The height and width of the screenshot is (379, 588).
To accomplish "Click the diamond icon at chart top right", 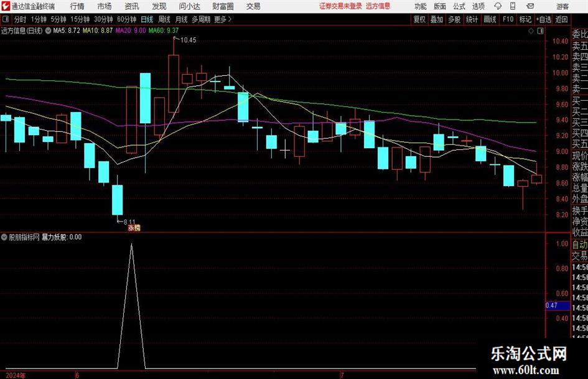I will (531, 31).
